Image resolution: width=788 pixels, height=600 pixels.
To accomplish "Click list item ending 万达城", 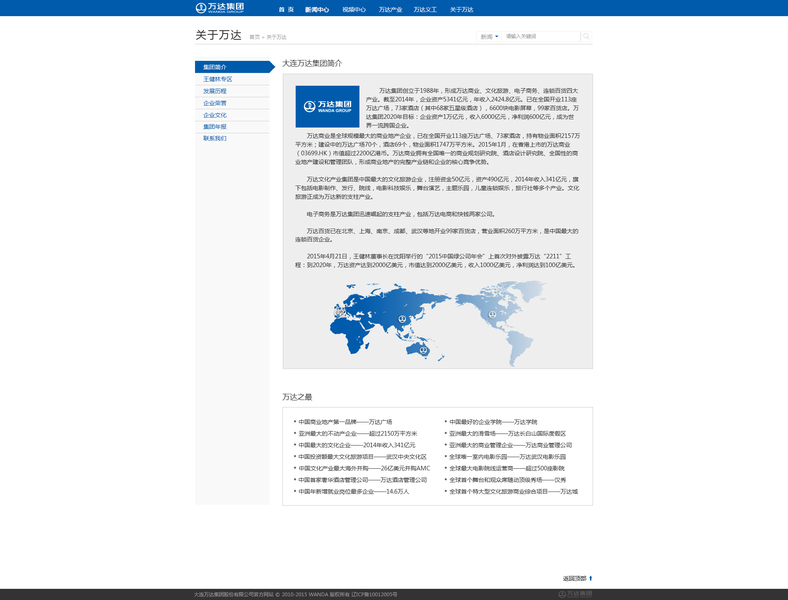I will (x=514, y=491).
